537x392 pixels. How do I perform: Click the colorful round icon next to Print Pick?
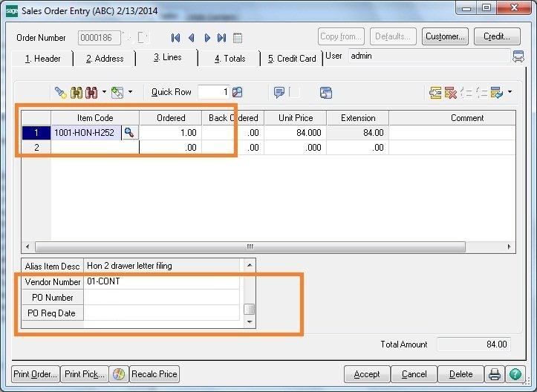tap(119, 374)
